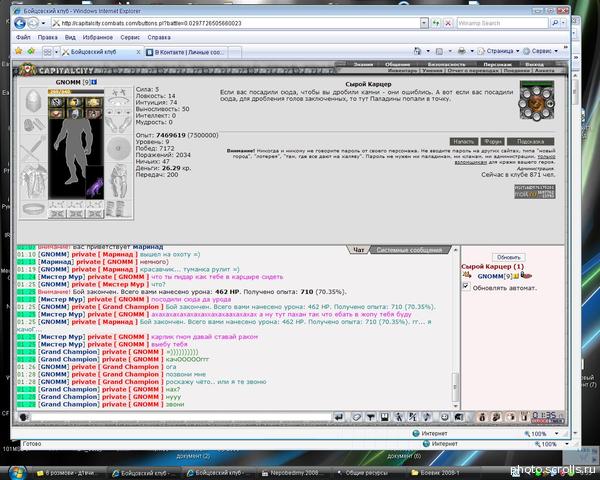The width and height of the screenshot is (600, 480).
Task: Switch to the В Контакте browser tab
Action: pyautogui.click(x=186, y=52)
